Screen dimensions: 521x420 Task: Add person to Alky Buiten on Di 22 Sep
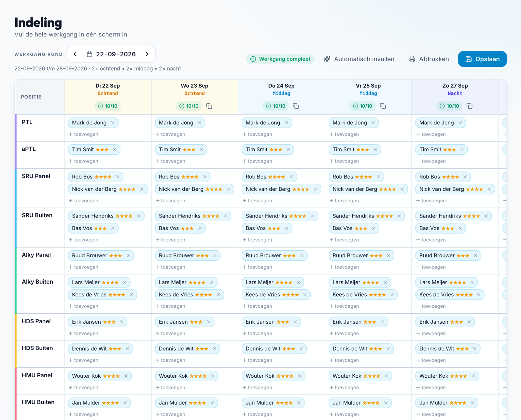pyautogui.click(x=83, y=306)
